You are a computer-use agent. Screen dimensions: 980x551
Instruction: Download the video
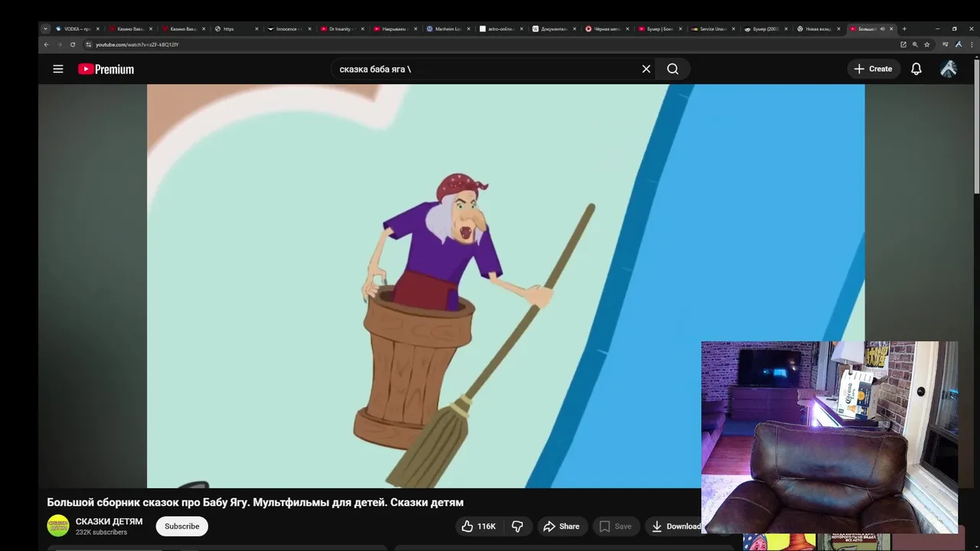click(x=674, y=527)
